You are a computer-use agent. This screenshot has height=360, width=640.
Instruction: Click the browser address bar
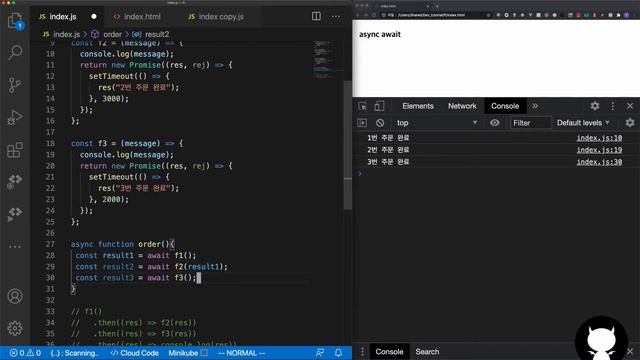pos(437,15)
